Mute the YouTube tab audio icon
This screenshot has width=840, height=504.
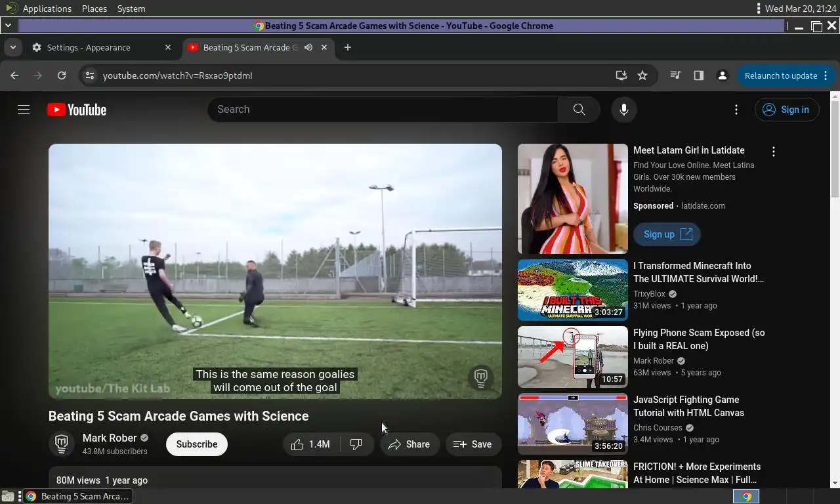(308, 47)
